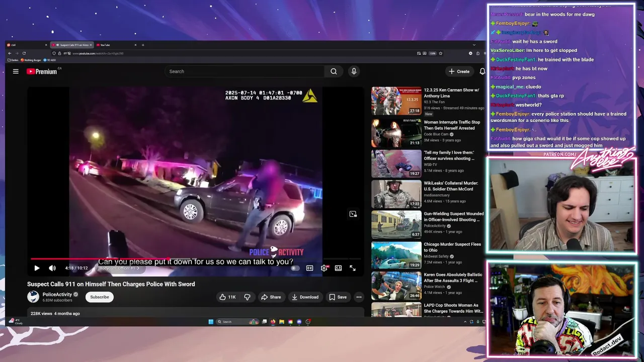Open the 150% zoom level indicator
Screen dimensions: 644x362
[432, 53]
